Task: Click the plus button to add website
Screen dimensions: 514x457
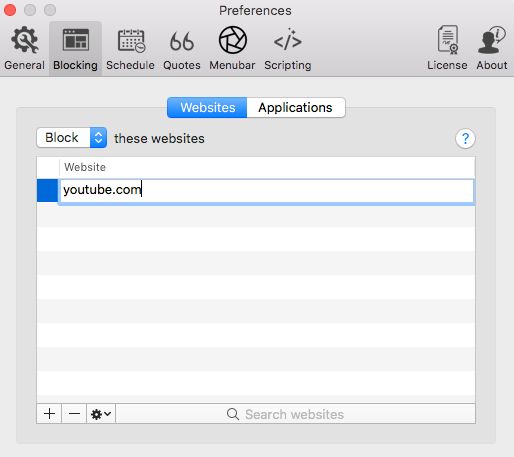Action: point(49,414)
